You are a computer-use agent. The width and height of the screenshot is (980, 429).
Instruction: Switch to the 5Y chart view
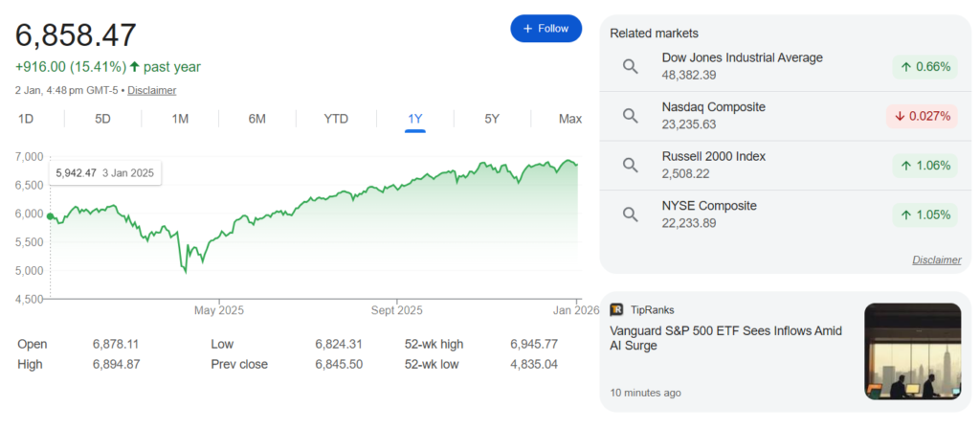(492, 119)
